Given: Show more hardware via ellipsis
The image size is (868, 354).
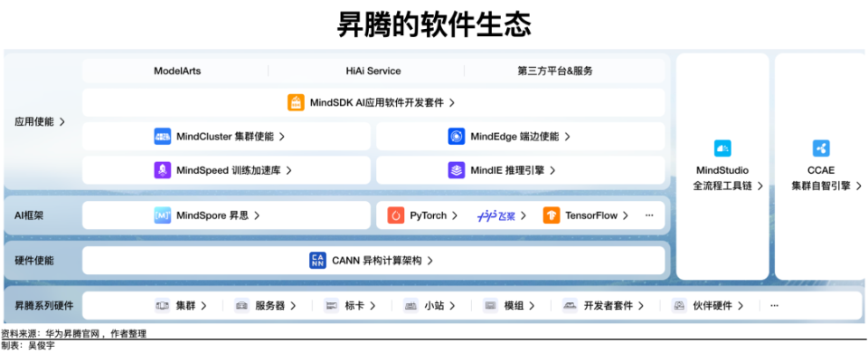Looking at the screenshot, I should [x=774, y=305].
